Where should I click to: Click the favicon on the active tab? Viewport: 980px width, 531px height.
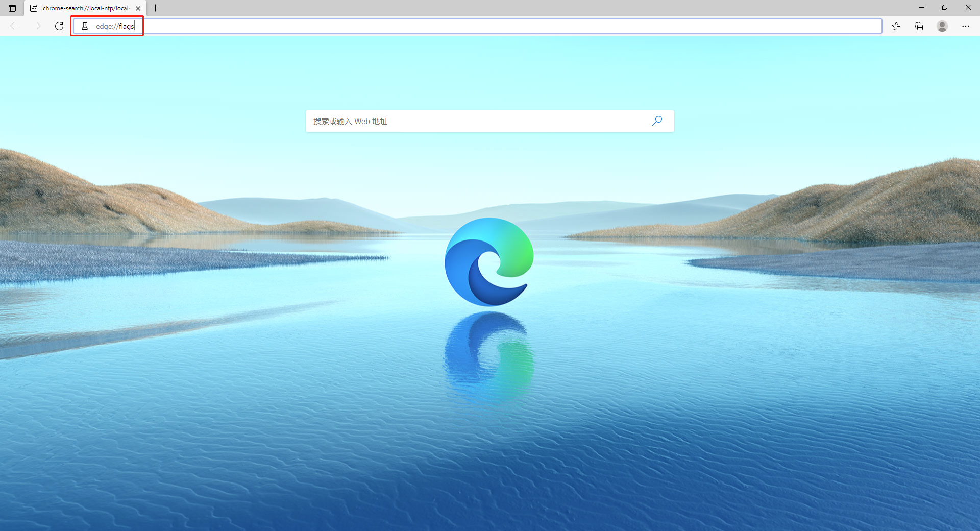click(33, 8)
